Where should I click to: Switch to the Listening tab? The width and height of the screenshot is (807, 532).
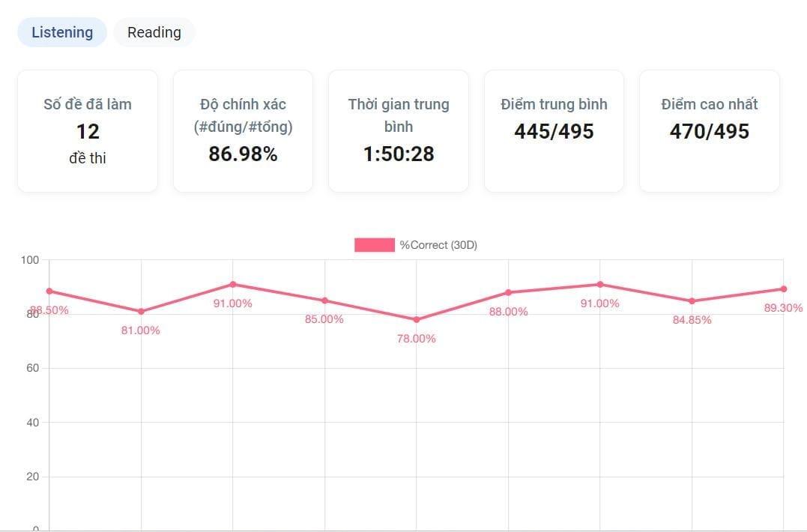point(62,32)
